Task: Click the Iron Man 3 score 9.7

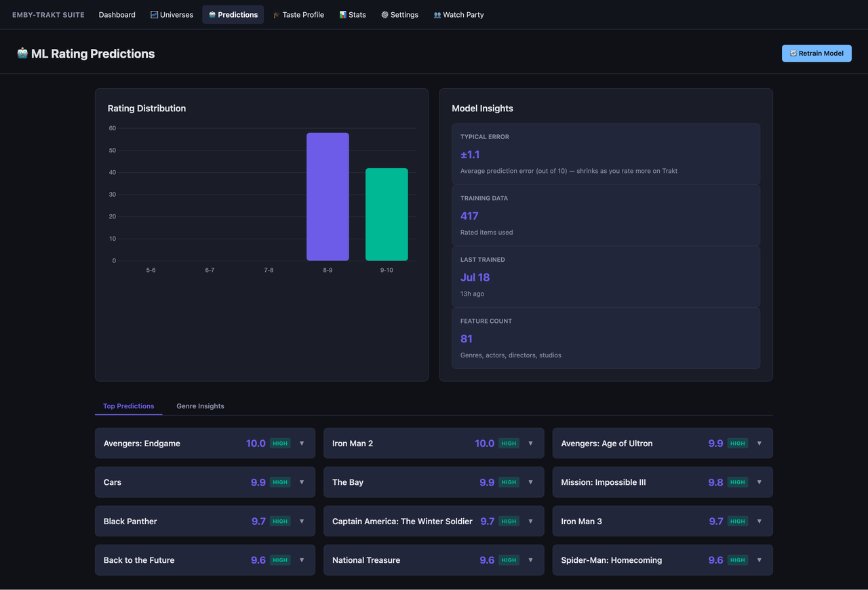Action: [x=715, y=522]
